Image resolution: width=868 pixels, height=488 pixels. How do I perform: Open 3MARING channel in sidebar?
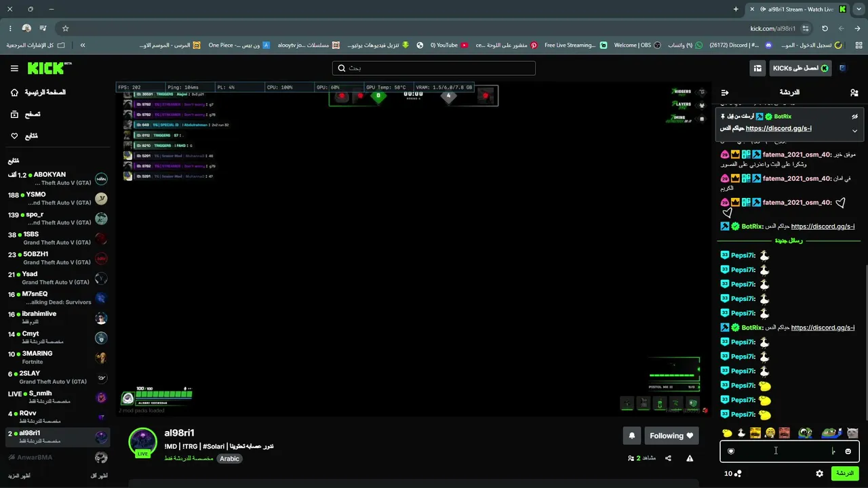57,357
